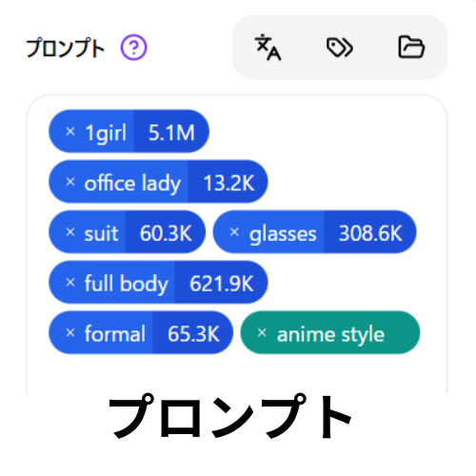
Task: Open the saved prompts folder icon
Action: coord(411,47)
